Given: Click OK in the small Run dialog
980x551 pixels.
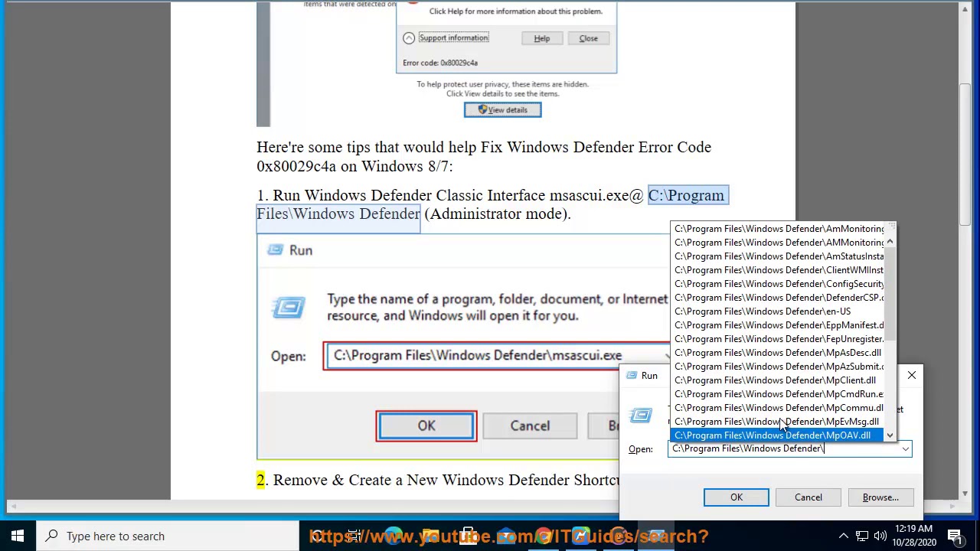Looking at the screenshot, I should click(736, 497).
